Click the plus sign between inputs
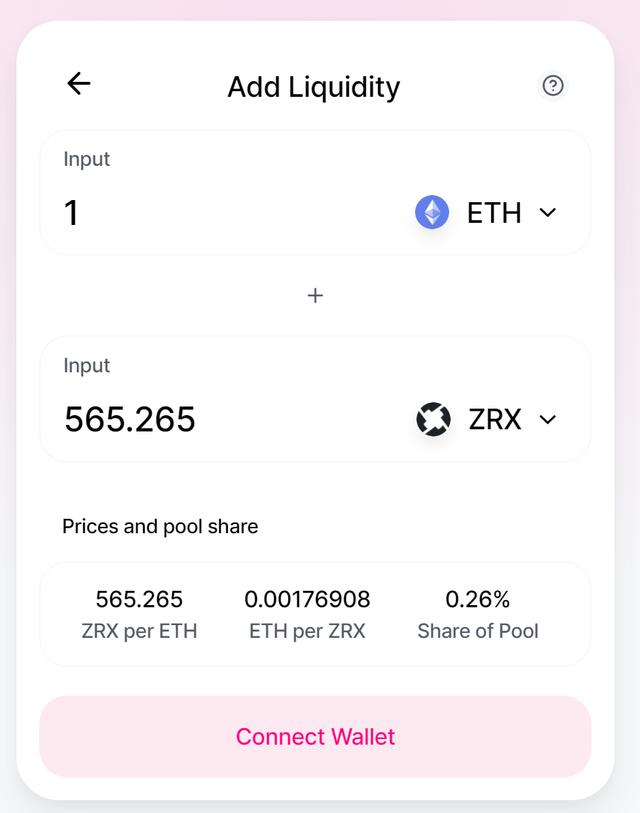Viewport: 640px width, 813px height. coord(315,296)
